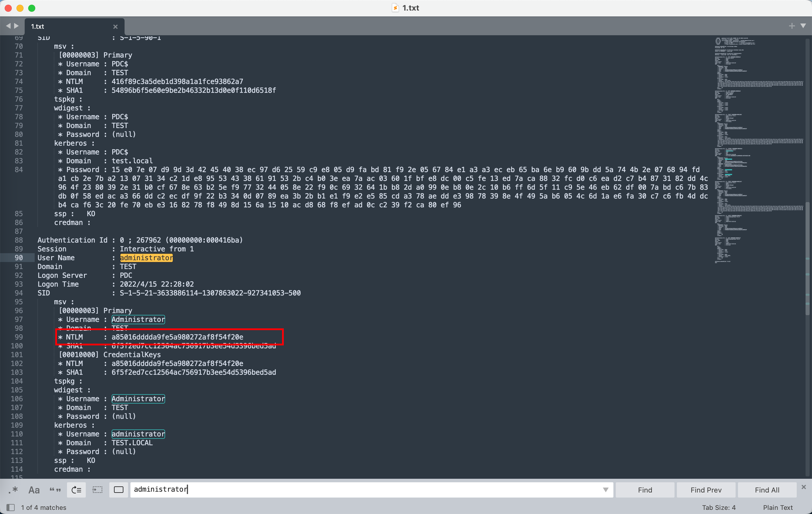
Task: Open a new tab with plus icon
Action: pyautogui.click(x=792, y=26)
